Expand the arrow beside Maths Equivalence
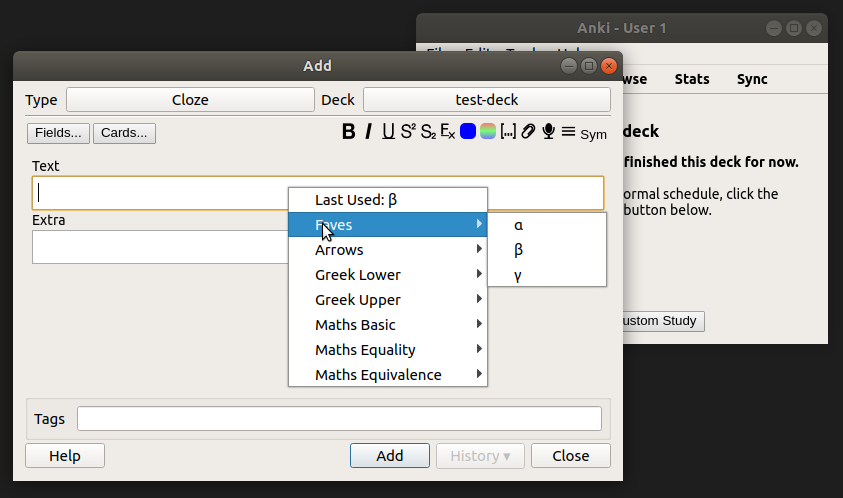Viewport: 843px width, 498px height. pyautogui.click(x=478, y=373)
